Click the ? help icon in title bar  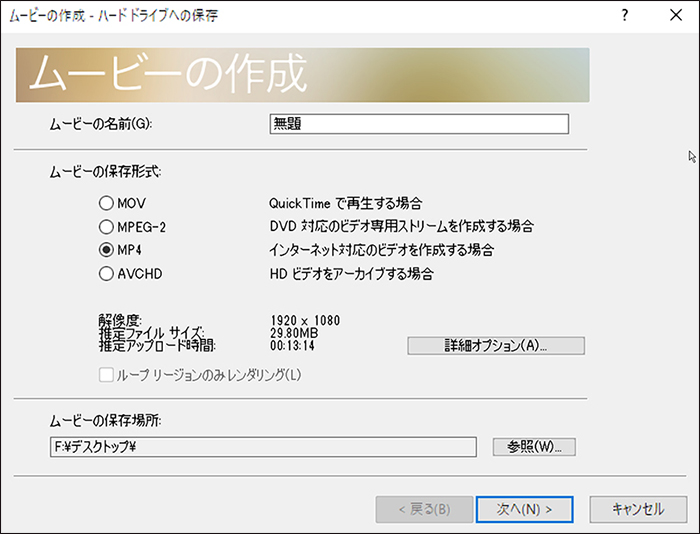coord(625,16)
